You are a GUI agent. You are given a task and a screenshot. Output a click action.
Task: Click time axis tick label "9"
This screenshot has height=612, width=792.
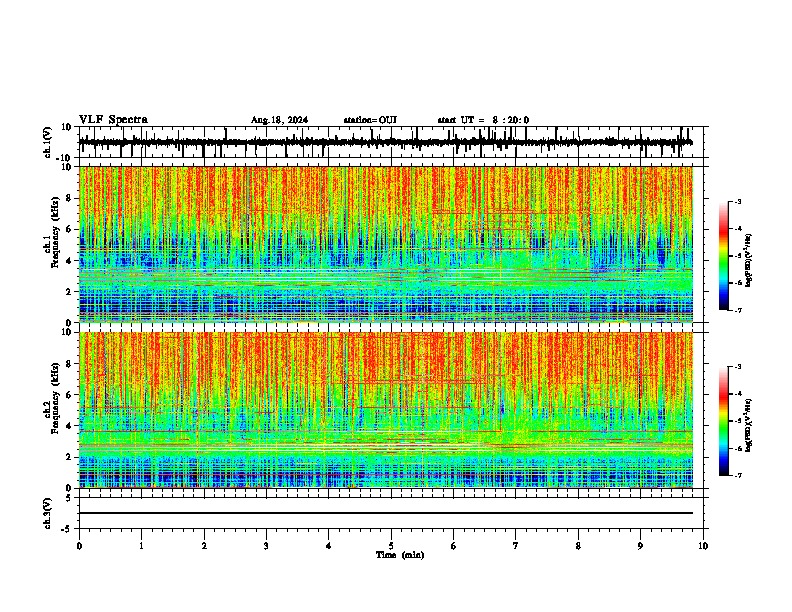pyautogui.click(x=640, y=546)
